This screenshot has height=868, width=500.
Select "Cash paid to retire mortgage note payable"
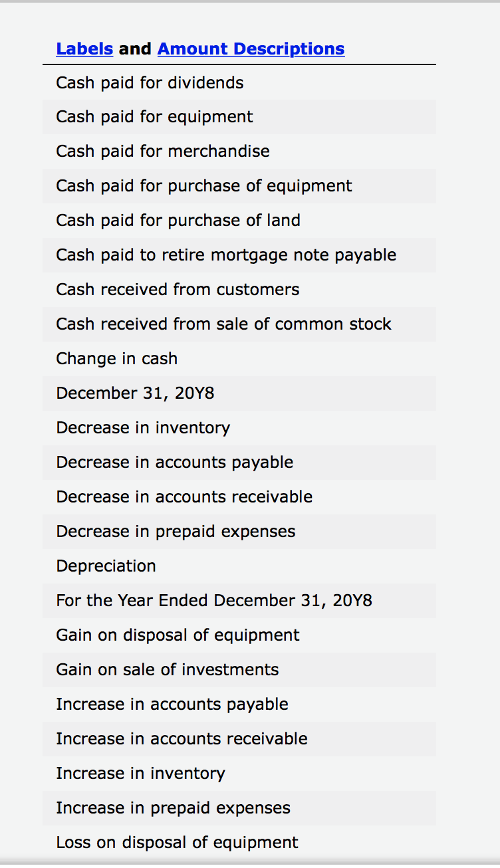225,255
